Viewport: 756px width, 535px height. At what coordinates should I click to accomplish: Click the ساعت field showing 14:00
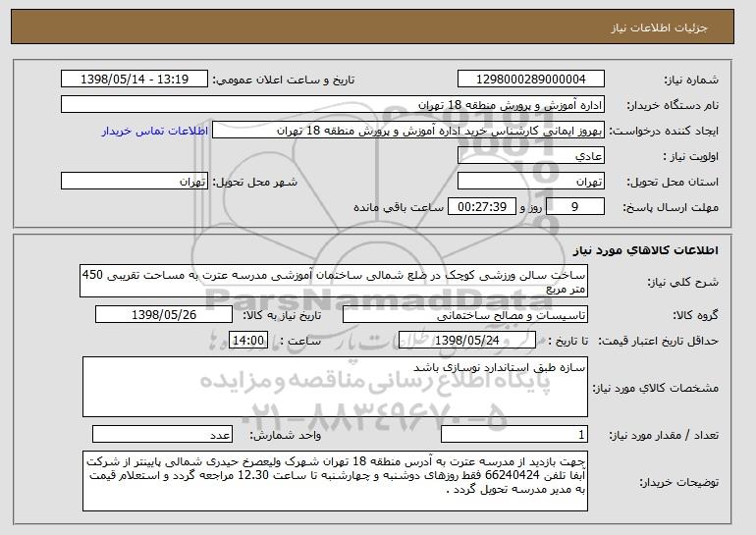(248, 341)
